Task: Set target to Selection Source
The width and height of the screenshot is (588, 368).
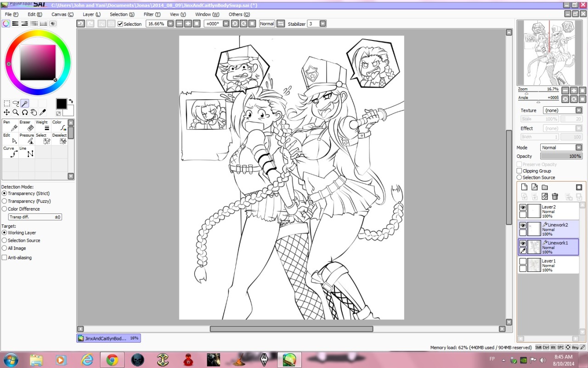Action: coord(5,241)
